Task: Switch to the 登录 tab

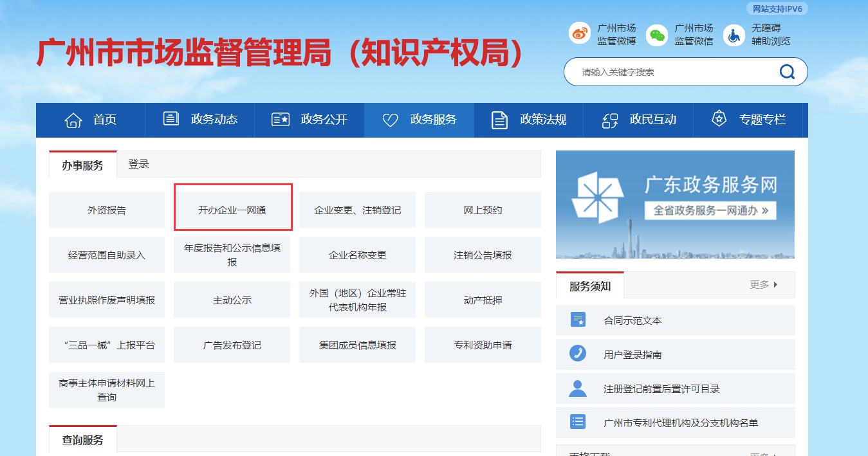Action: pos(138,164)
